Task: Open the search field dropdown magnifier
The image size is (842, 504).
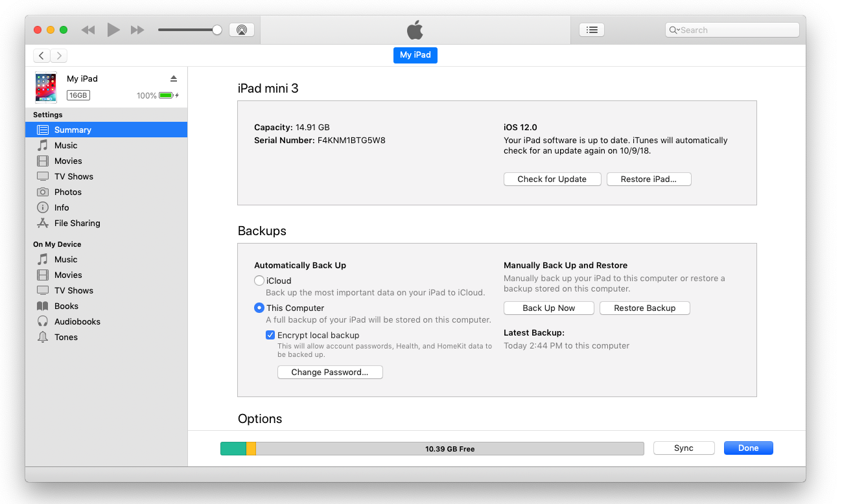Action: [674, 30]
